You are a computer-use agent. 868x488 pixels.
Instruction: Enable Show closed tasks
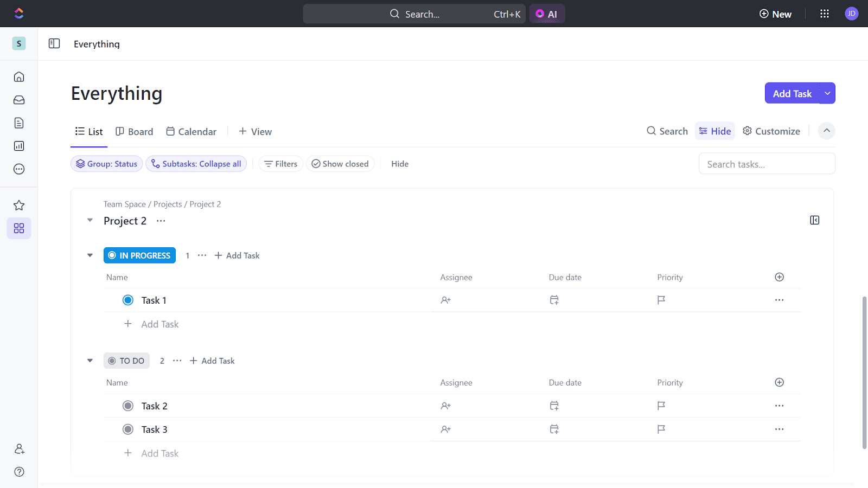point(340,163)
